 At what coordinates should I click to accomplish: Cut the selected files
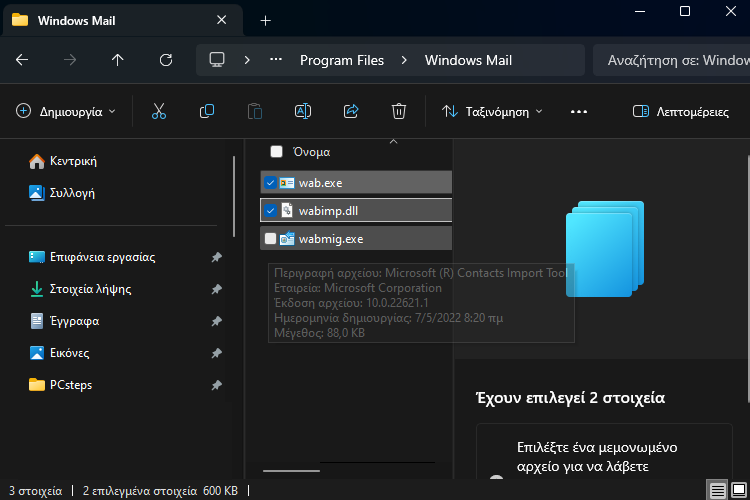coord(159,111)
